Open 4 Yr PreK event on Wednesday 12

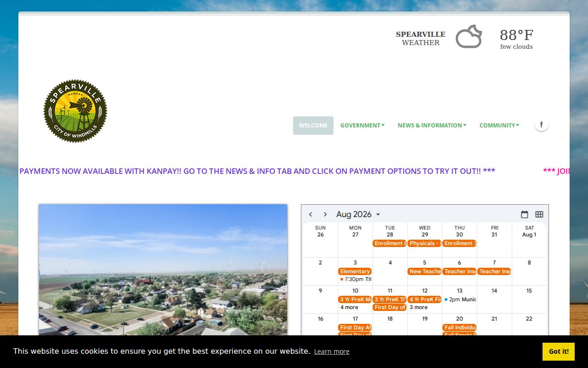[424, 299]
